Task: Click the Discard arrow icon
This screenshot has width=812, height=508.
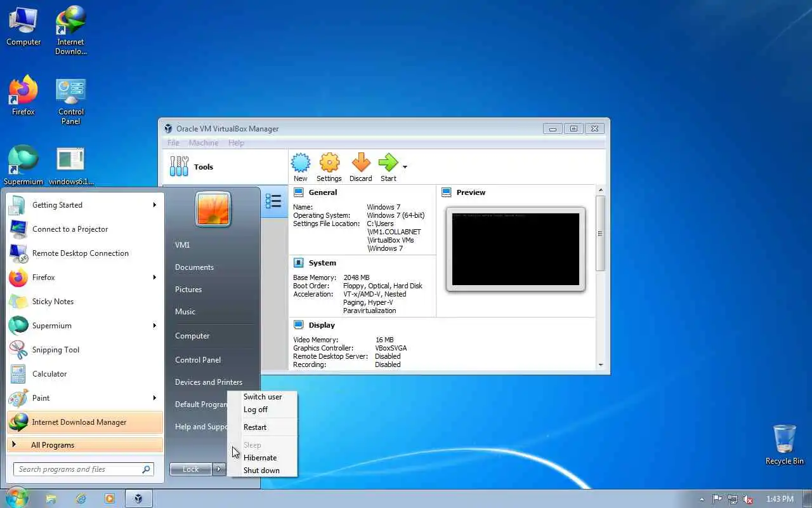Action: point(361,163)
